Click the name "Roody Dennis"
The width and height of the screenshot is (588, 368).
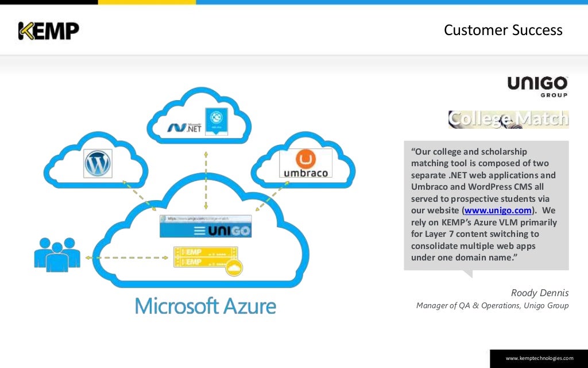tap(540, 293)
